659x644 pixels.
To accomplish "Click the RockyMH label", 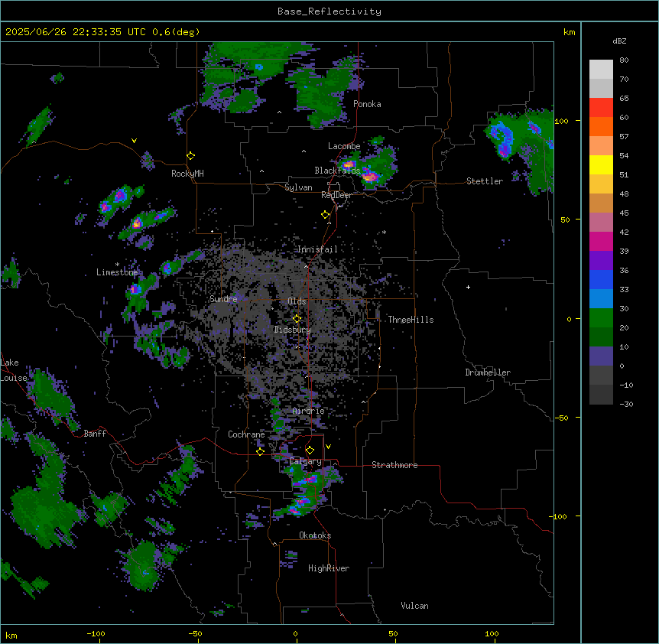I will 187,174.
